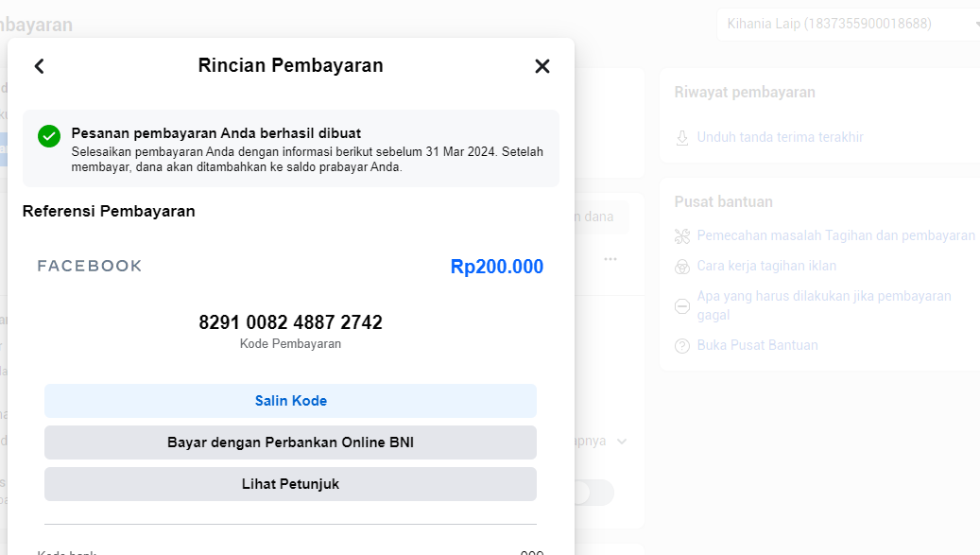Image resolution: width=980 pixels, height=555 pixels.
Task: Open Cara kerja tagihan iklan help link
Action: coord(766,266)
